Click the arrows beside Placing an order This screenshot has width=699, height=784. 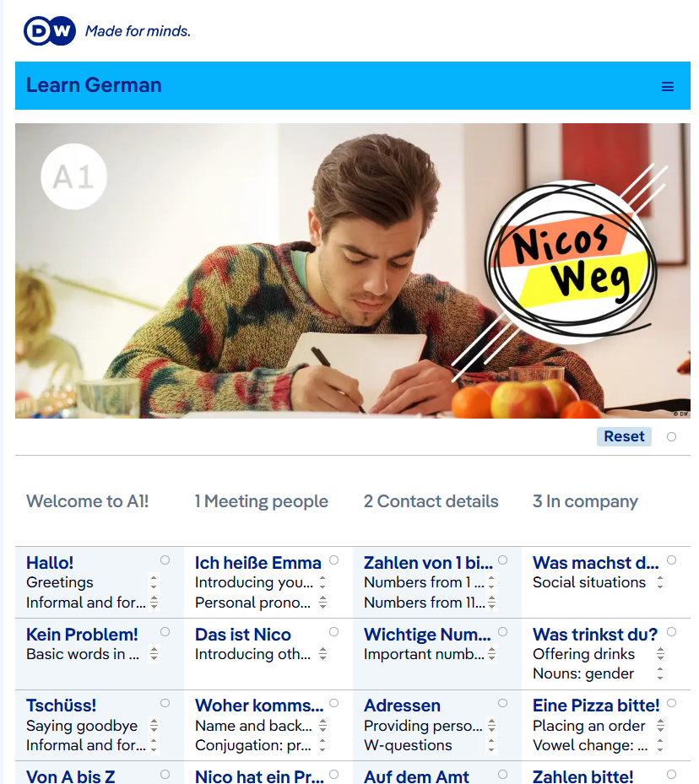[x=660, y=725]
